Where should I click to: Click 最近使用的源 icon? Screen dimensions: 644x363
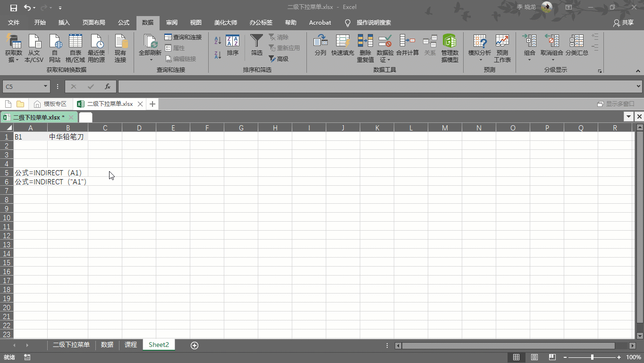pyautogui.click(x=96, y=41)
